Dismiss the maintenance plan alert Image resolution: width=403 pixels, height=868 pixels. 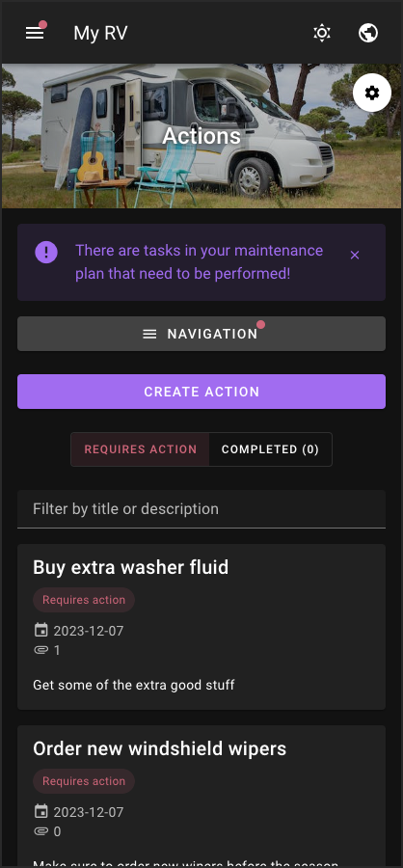tap(355, 255)
